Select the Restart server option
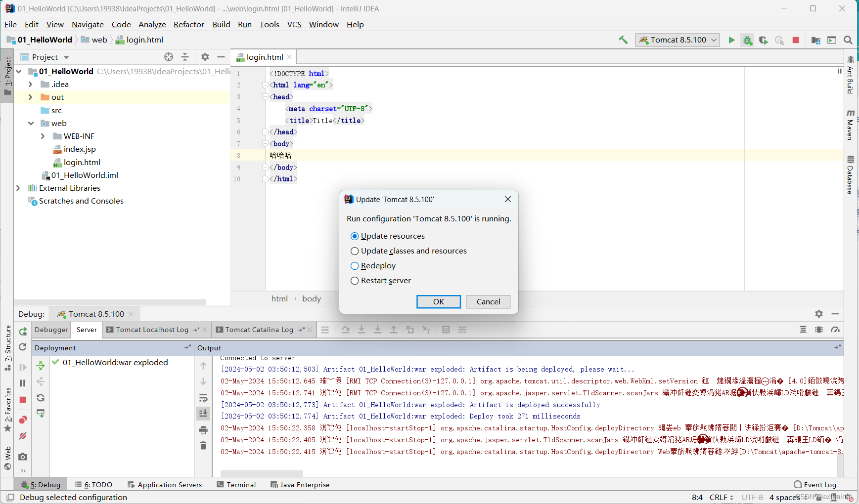This screenshot has height=504, width=859. tap(380, 281)
